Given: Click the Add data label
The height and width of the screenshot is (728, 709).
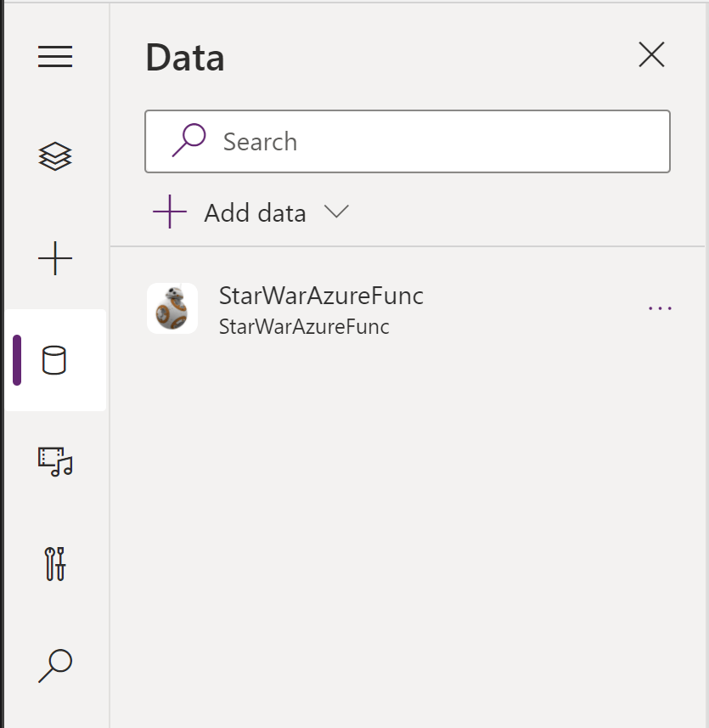Looking at the screenshot, I should click(x=255, y=212).
